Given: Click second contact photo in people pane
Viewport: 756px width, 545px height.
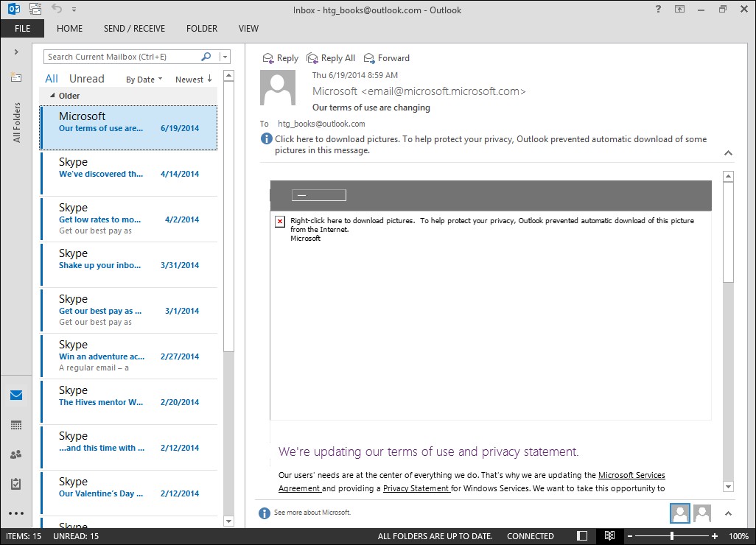Looking at the screenshot, I should [x=702, y=513].
